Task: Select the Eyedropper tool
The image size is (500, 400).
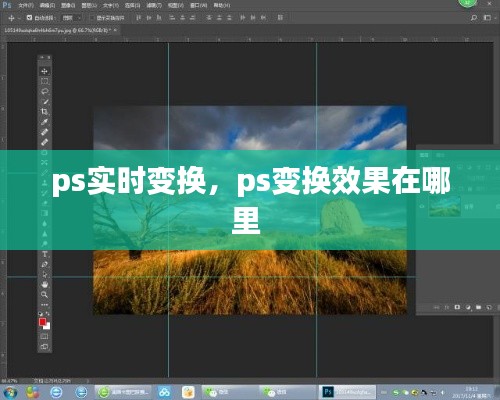Action: [x=44, y=122]
